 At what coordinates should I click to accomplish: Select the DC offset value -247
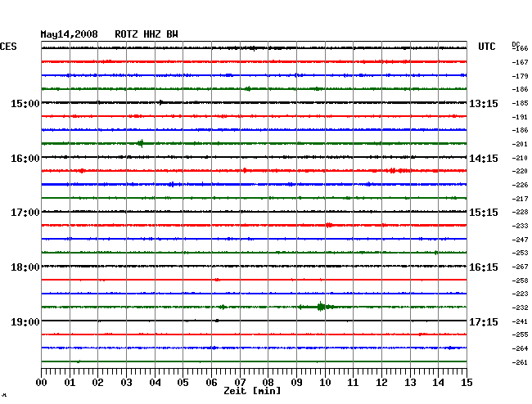tap(520, 240)
